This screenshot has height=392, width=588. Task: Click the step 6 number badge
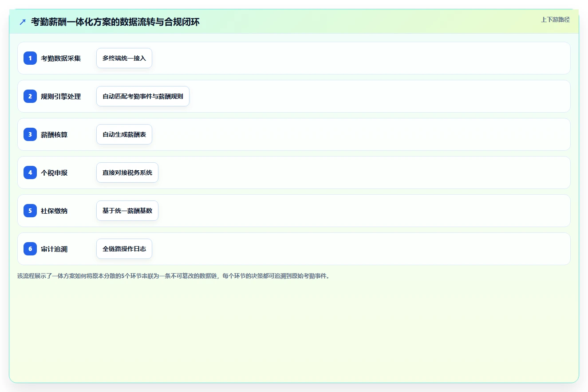(30, 249)
